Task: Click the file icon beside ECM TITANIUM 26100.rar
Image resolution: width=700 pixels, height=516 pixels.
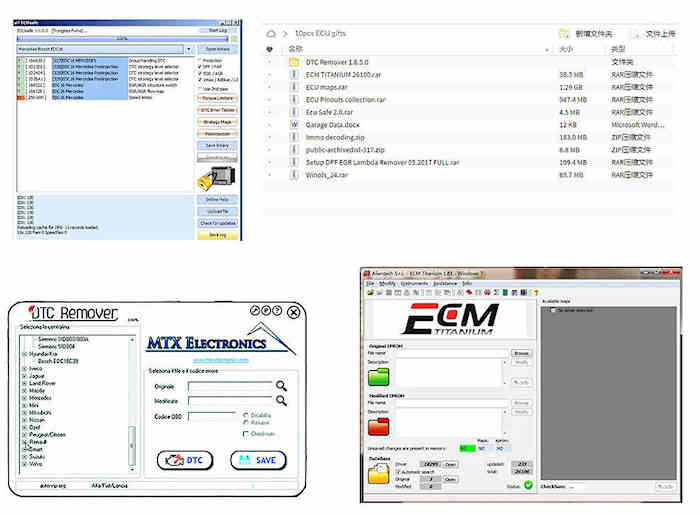Action: pos(294,75)
